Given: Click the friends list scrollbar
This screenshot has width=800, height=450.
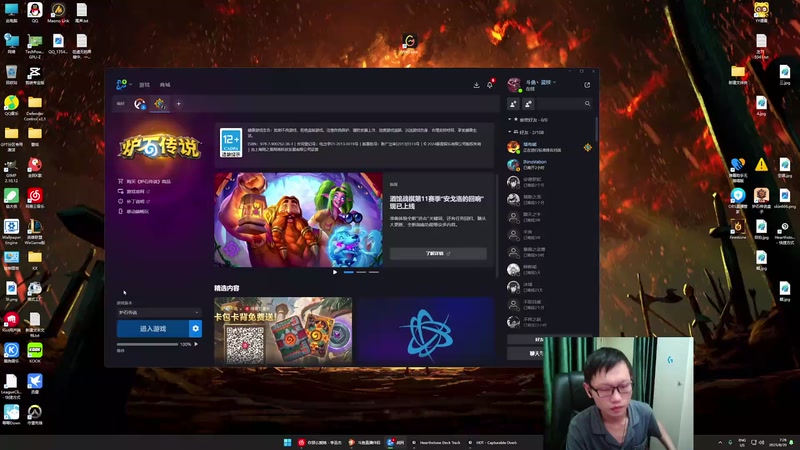Looking at the screenshot, I should click(596, 128).
